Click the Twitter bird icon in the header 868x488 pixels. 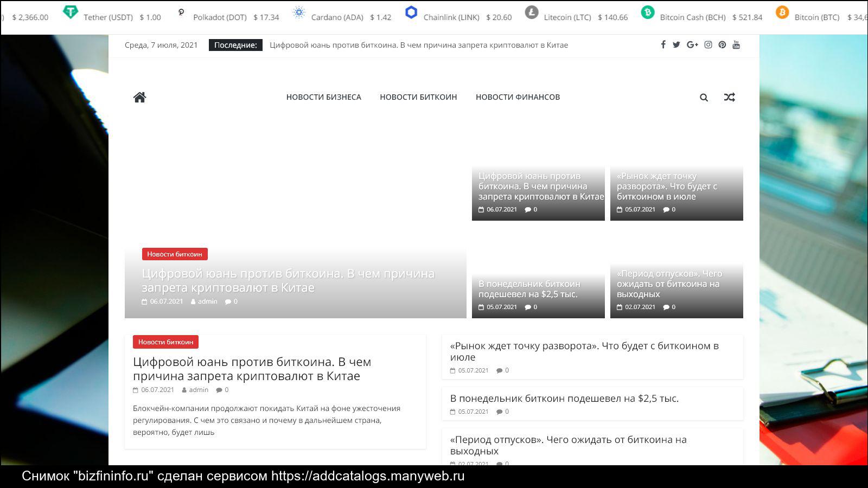[676, 45]
